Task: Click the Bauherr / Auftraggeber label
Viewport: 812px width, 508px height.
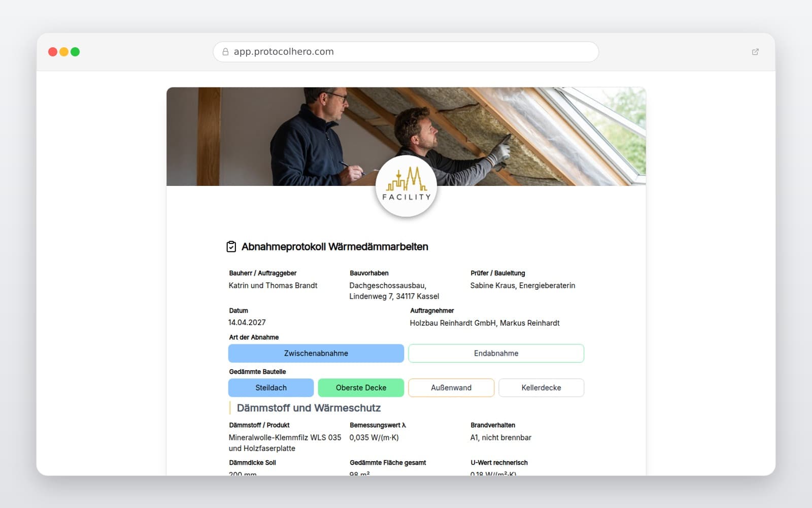Action: tap(263, 273)
